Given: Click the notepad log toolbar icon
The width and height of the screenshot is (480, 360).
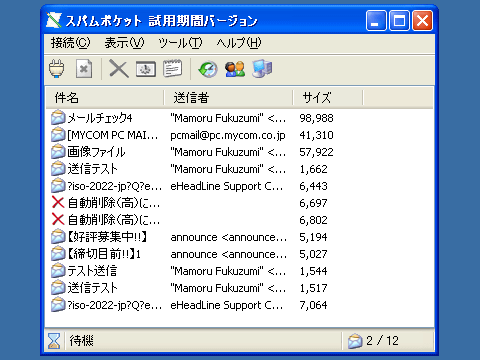Looking at the screenshot, I should point(173,69).
